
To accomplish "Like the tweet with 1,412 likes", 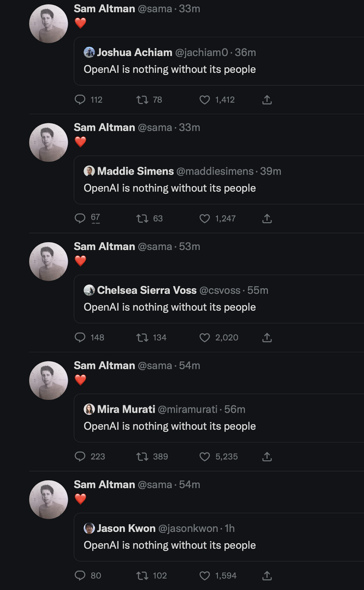I will [x=205, y=100].
